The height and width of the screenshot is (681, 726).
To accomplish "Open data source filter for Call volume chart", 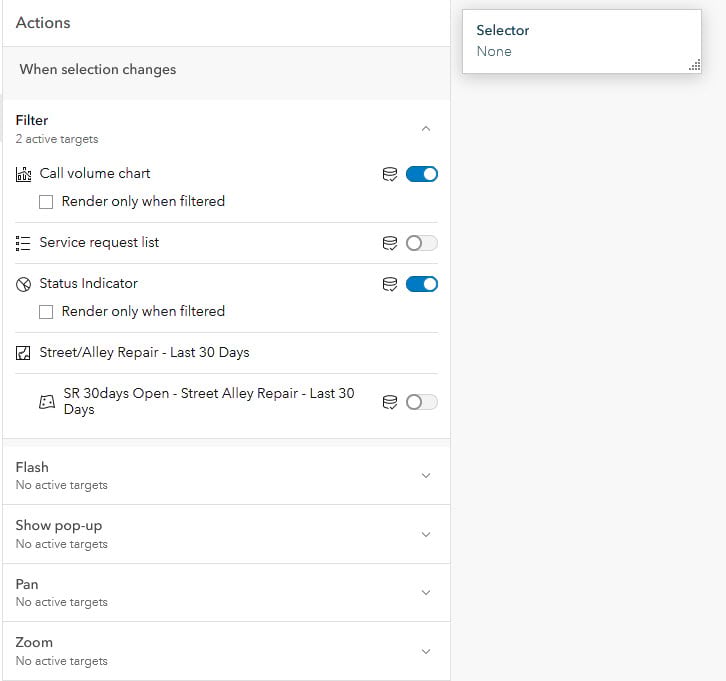I will tap(390, 174).
